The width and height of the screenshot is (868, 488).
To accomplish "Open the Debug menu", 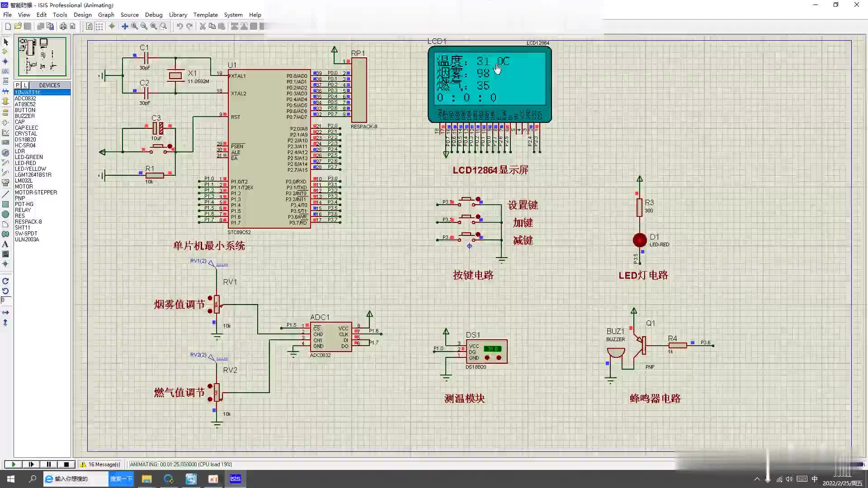I will [x=154, y=14].
